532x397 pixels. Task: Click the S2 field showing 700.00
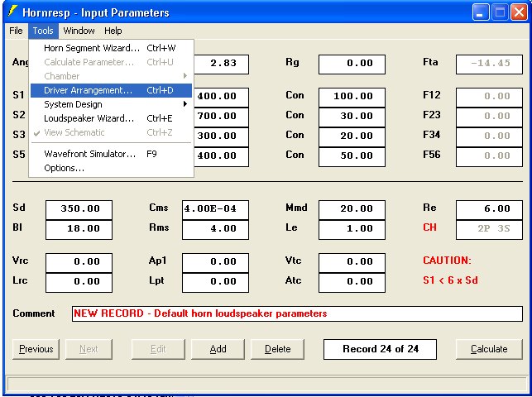[221, 117]
